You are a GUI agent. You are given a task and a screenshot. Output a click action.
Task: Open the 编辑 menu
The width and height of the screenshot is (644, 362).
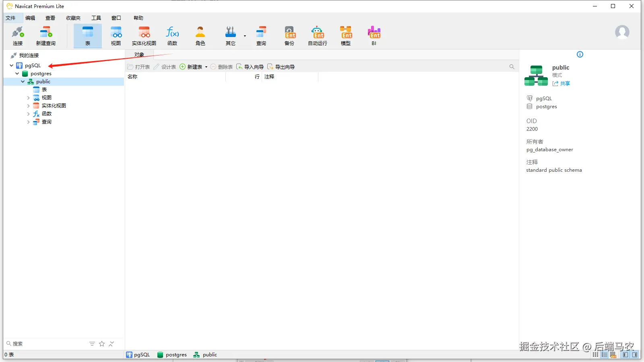pyautogui.click(x=30, y=18)
